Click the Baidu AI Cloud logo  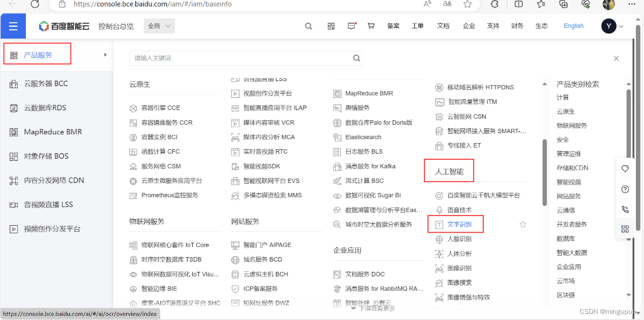point(64,26)
